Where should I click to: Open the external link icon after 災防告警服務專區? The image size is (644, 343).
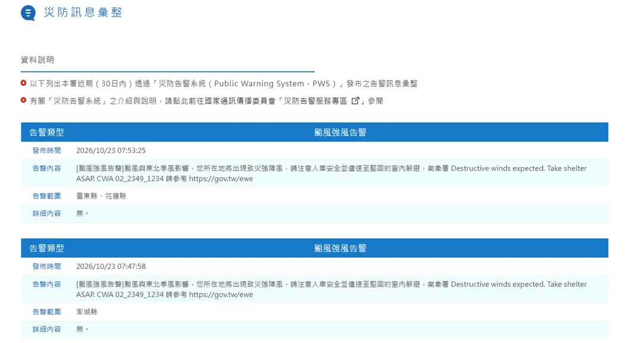click(x=355, y=101)
